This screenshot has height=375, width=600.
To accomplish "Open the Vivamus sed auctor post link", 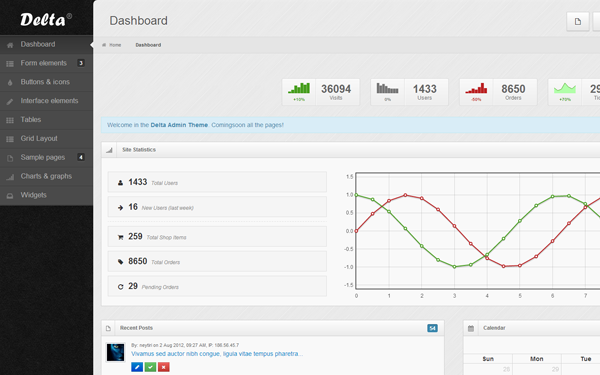I will (x=217, y=354).
